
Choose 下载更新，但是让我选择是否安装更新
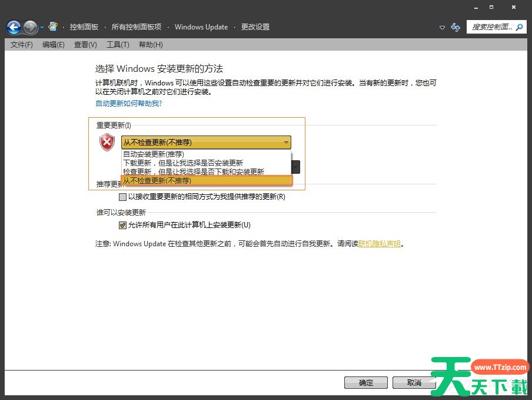(206, 163)
